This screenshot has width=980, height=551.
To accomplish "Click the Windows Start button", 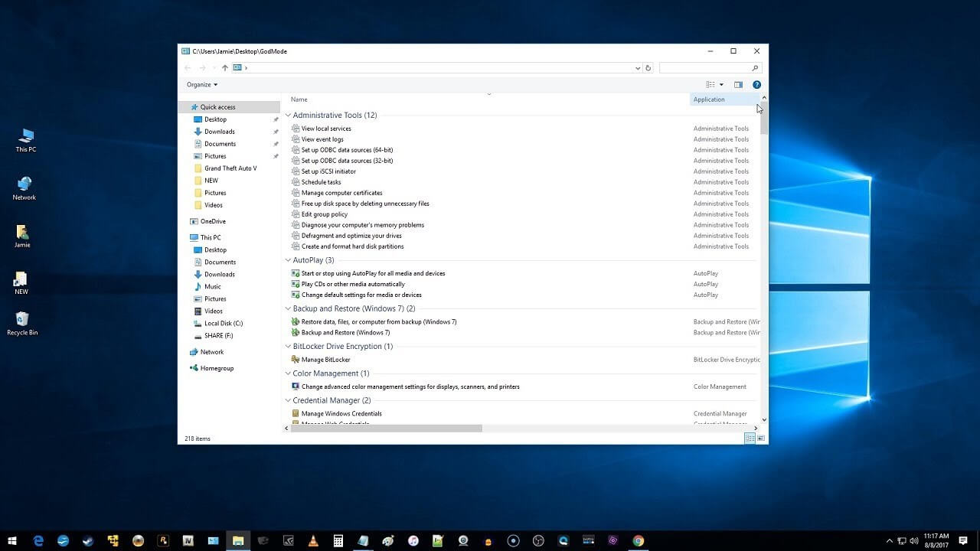I will pyautogui.click(x=13, y=540).
